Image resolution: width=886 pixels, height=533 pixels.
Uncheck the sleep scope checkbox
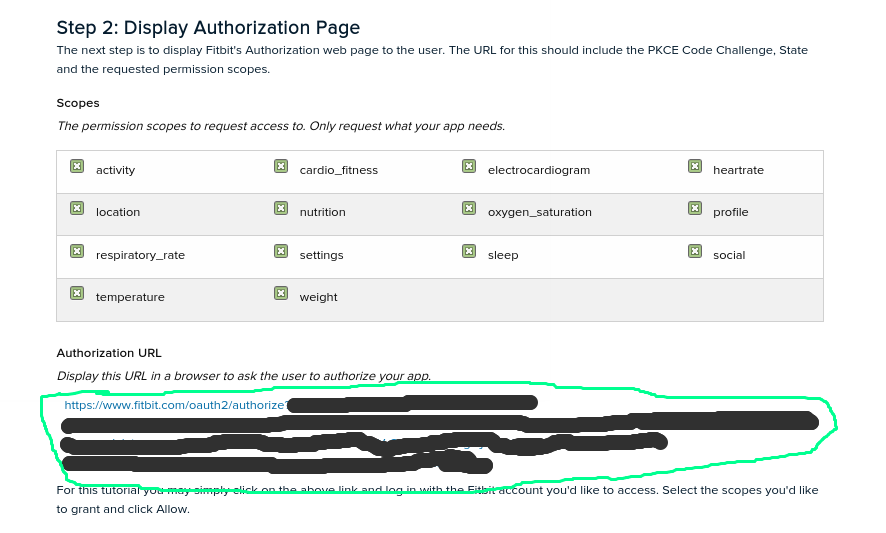point(469,251)
